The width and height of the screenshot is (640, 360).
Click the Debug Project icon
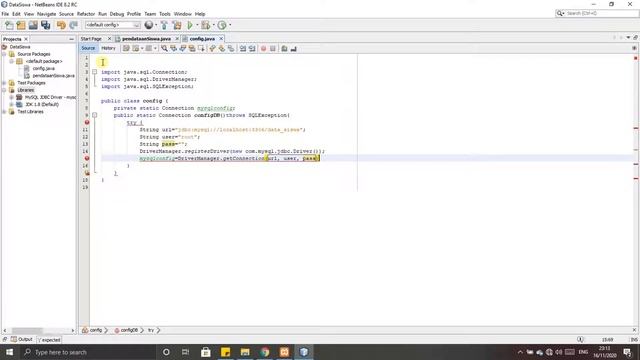pos(205,25)
